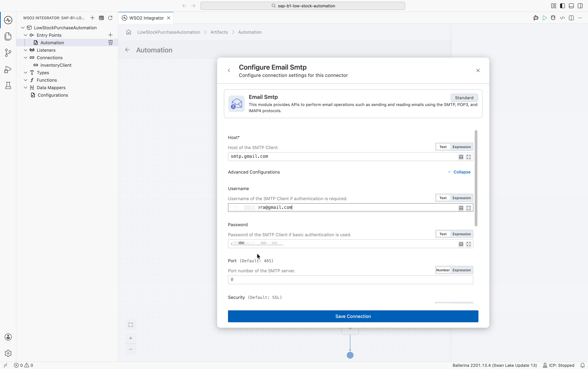Click the sidebar header icon beside refresh
The image size is (588, 369).
point(101,18)
